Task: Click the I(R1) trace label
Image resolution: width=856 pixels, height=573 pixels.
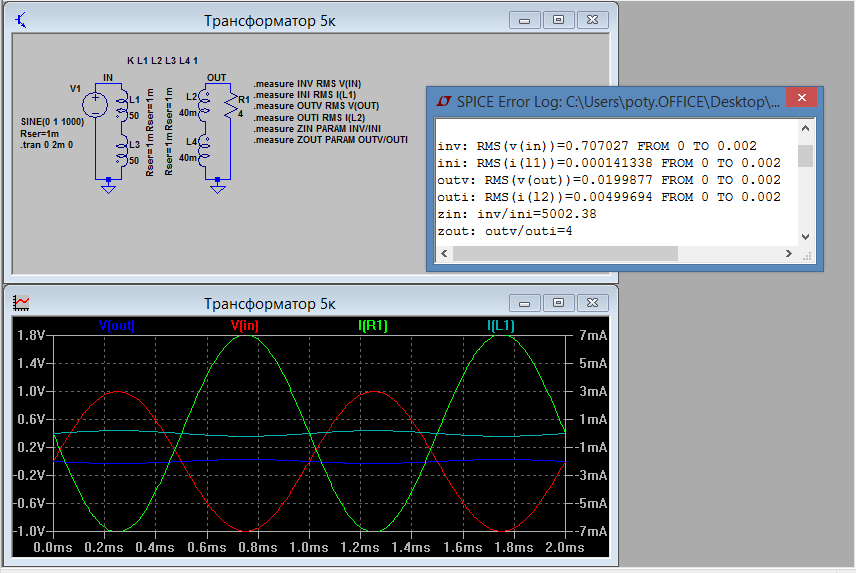Action: [373, 325]
